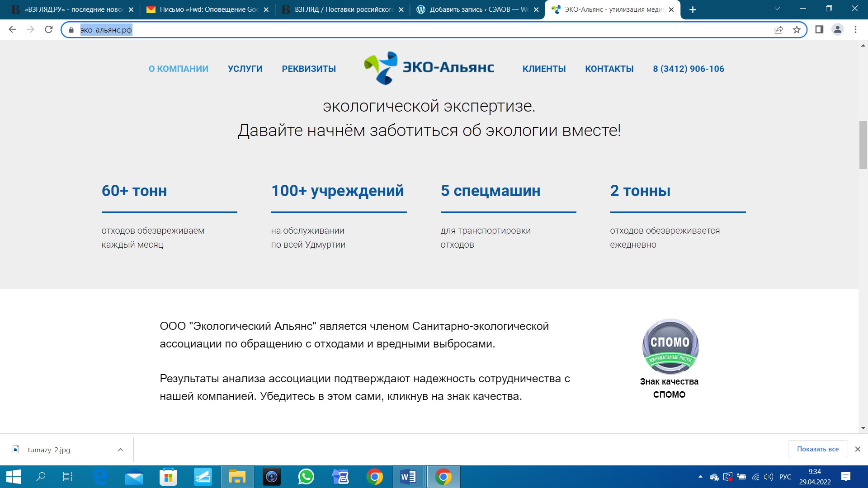This screenshot has width=868, height=488.
Task: Open Word from taskbar
Action: coord(409,477)
